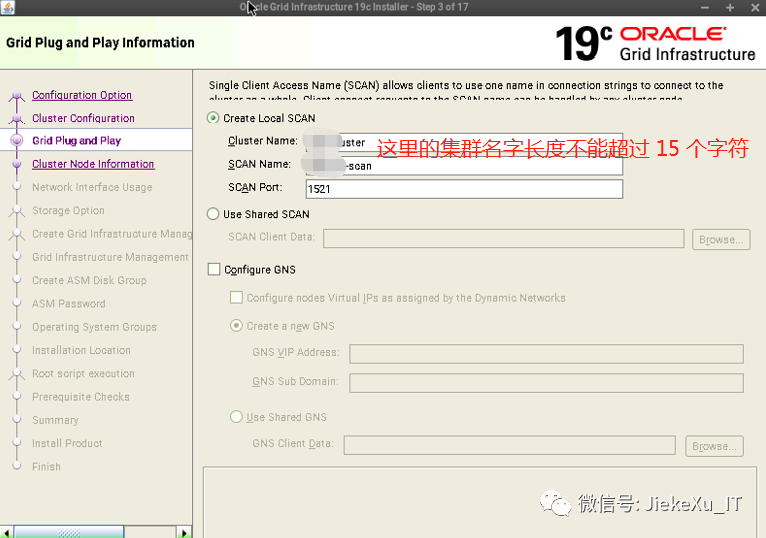
Task: Click the Finish step
Action: [x=46, y=467]
